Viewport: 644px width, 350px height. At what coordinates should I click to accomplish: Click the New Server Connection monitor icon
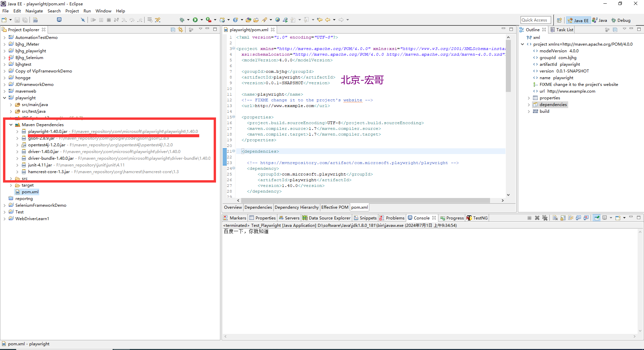(x=59, y=20)
